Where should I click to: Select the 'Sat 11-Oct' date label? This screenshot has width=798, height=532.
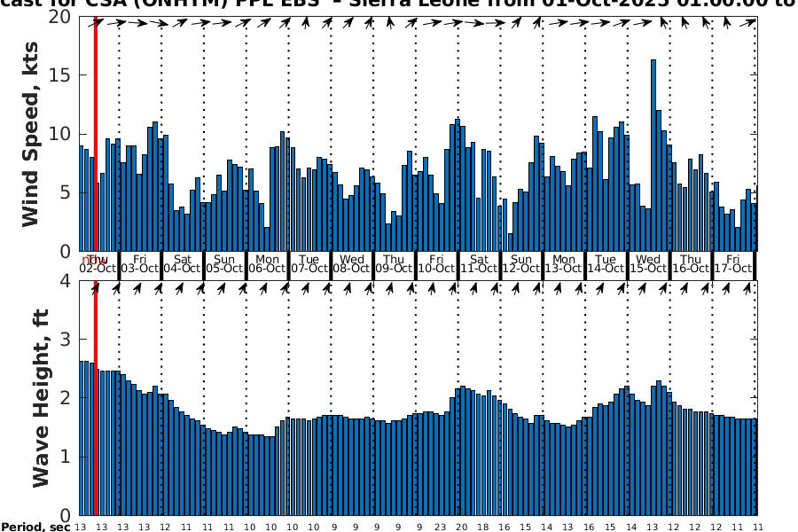tap(479, 263)
